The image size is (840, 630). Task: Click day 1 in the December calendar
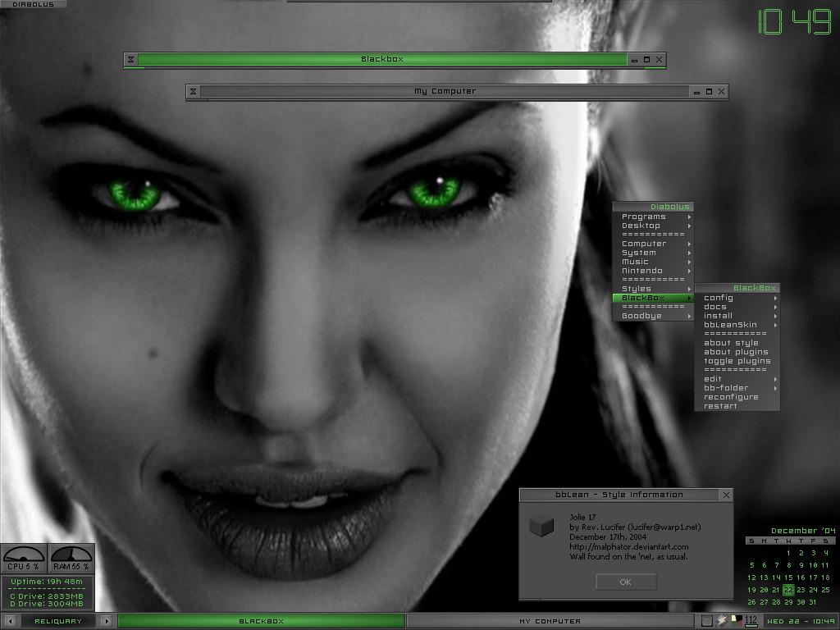[788, 553]
